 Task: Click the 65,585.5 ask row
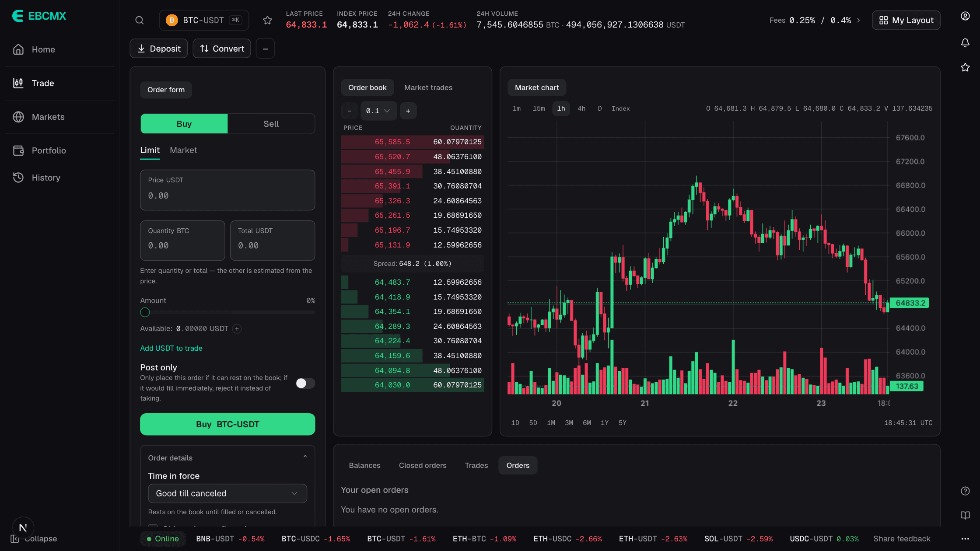click(413, 142)
